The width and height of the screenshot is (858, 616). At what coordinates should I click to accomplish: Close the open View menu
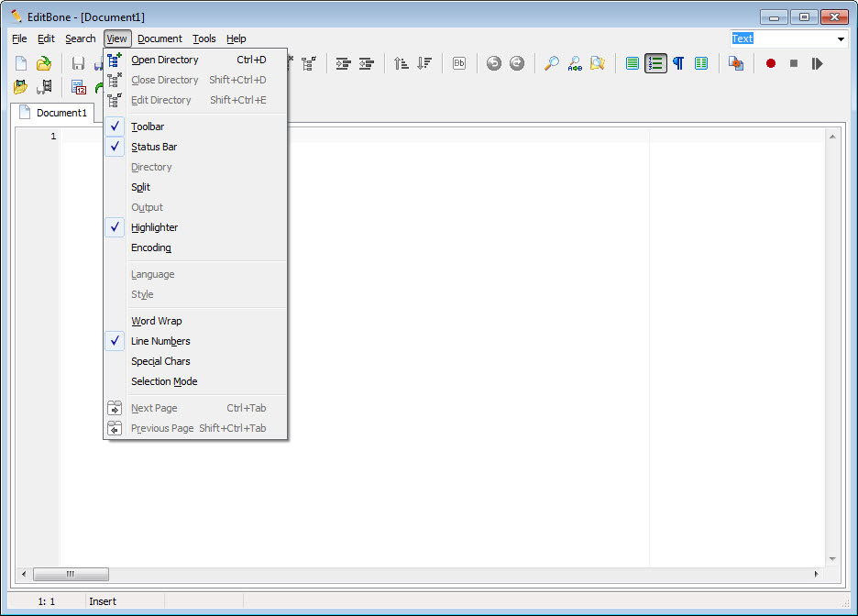[x=117, y=38]
